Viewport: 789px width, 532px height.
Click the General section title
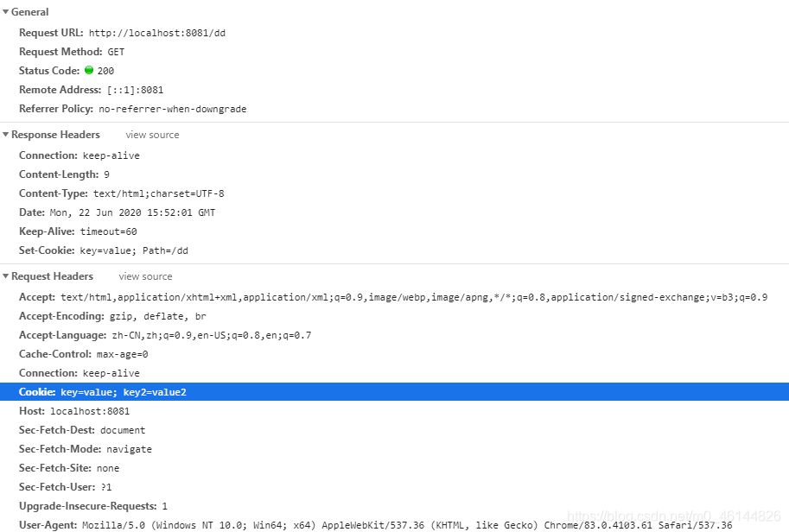(29, 12)
